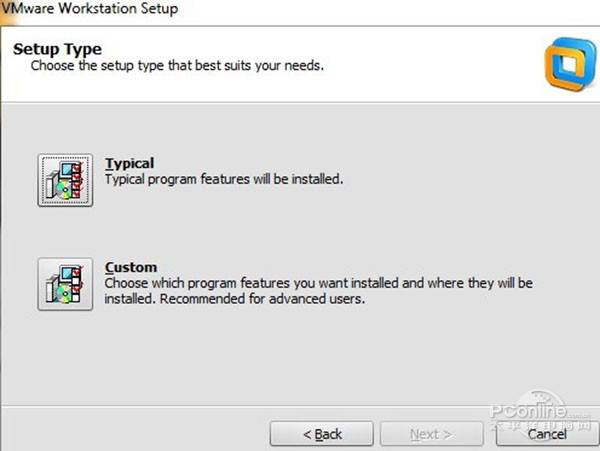Click the separator line above the buttons
This screenshot has height=451, width=600.
point(250,406)
